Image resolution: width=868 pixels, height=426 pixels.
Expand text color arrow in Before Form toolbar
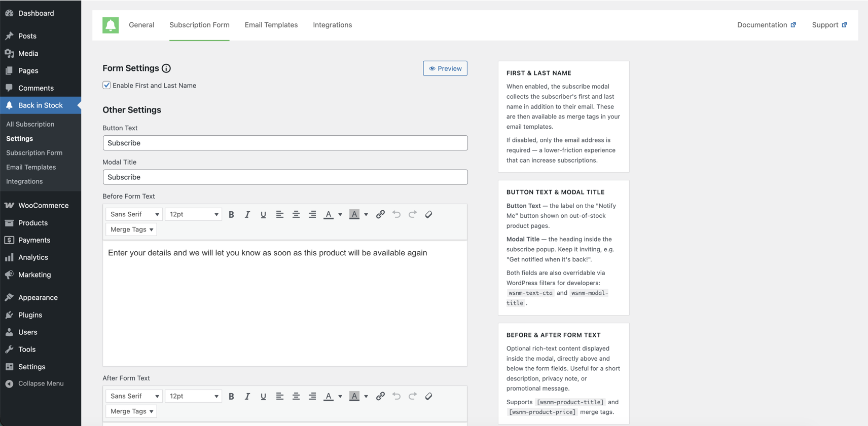340,215
